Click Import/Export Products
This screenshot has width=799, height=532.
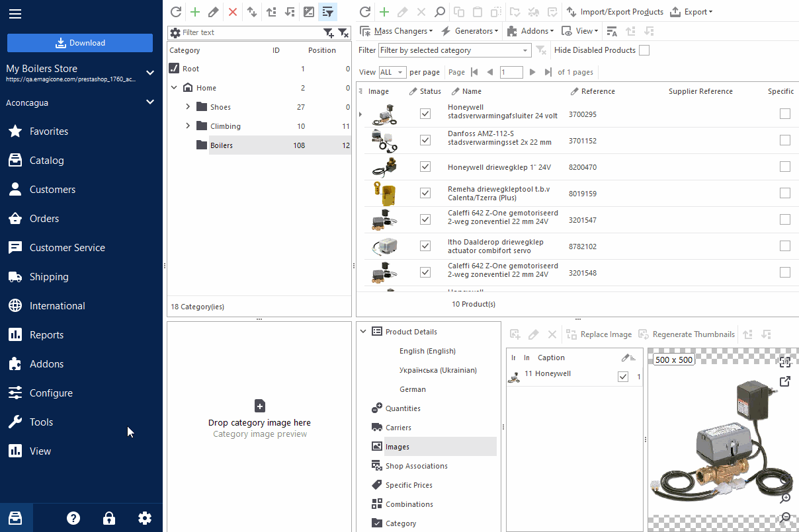point(615,12)
